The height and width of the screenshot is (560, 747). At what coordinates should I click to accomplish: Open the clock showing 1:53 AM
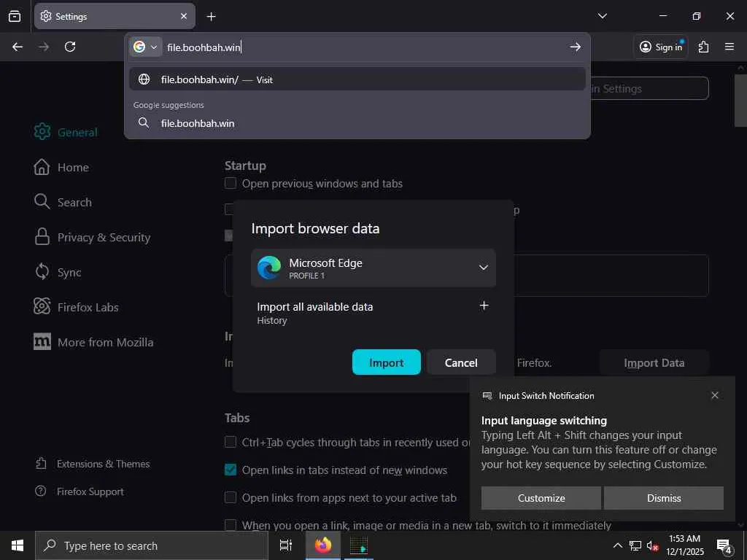[684, 545]
